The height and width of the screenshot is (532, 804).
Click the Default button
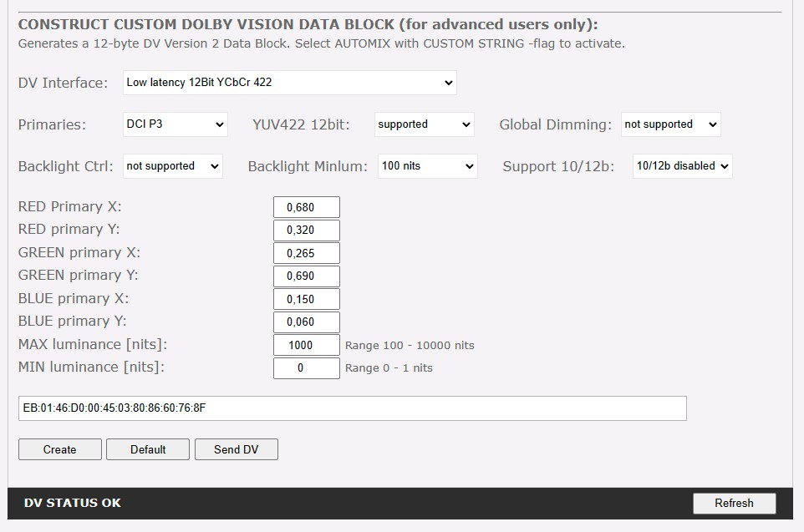tap(148, 449)
